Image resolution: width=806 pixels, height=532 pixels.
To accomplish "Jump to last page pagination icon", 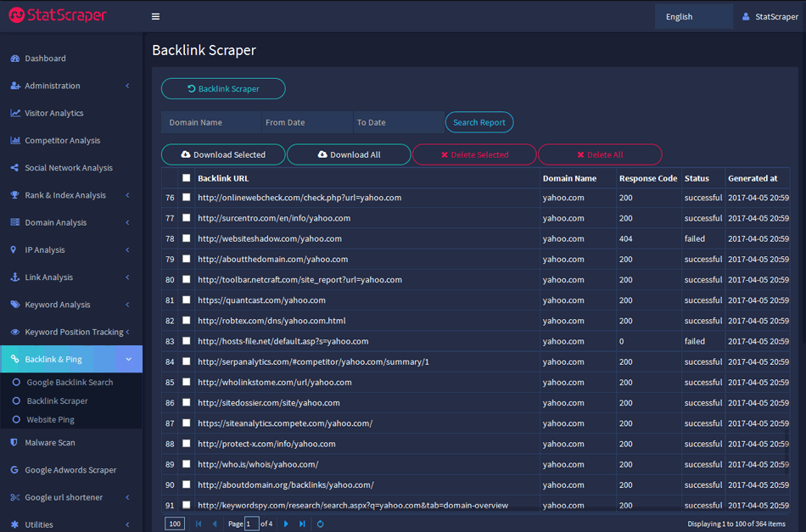I will tap(302, 524).
